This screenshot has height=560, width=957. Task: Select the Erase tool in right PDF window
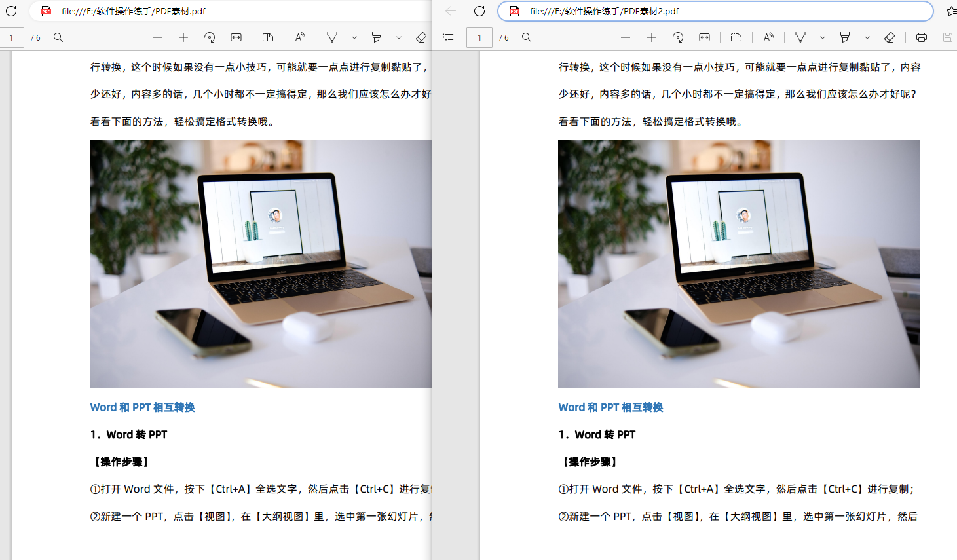(x=890, y=37)
